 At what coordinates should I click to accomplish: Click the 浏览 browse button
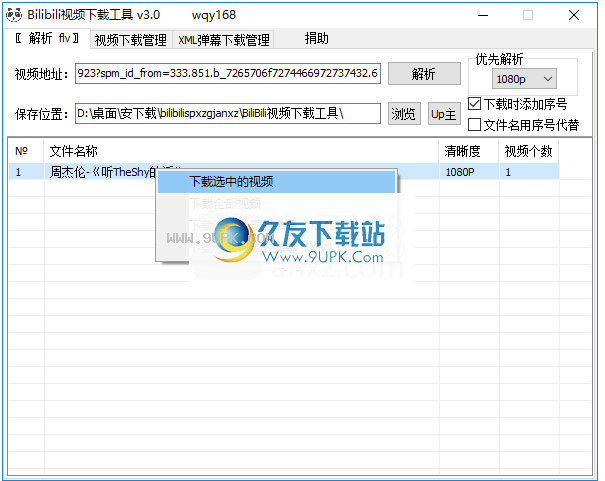point(404,114)
